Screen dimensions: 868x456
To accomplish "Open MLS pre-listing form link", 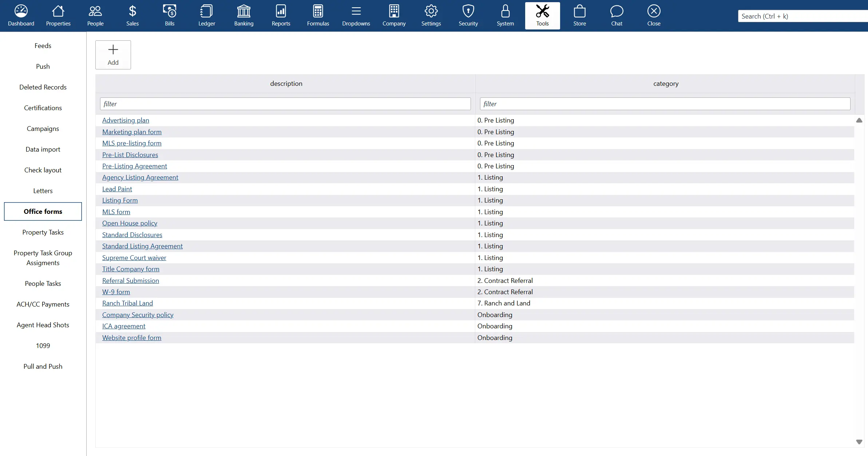I will pyautogui.click(x=132, y=143).
